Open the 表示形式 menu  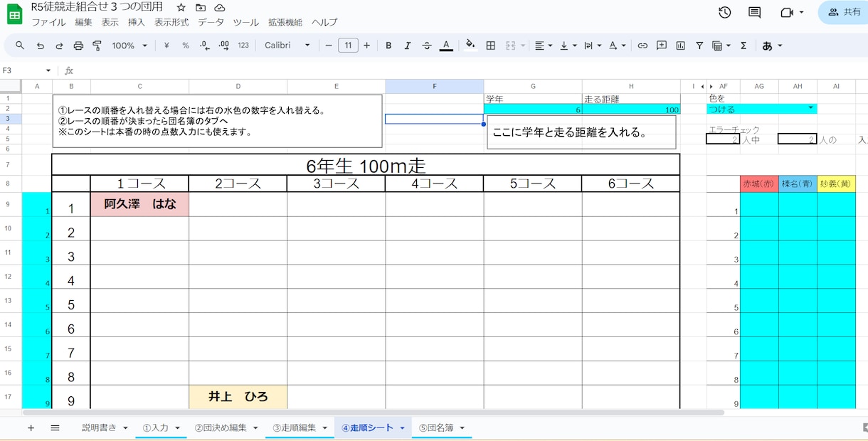(171, 23)
